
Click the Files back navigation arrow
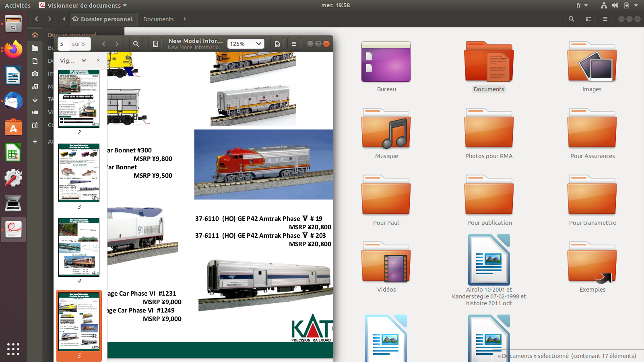click(x=37, y=19)
